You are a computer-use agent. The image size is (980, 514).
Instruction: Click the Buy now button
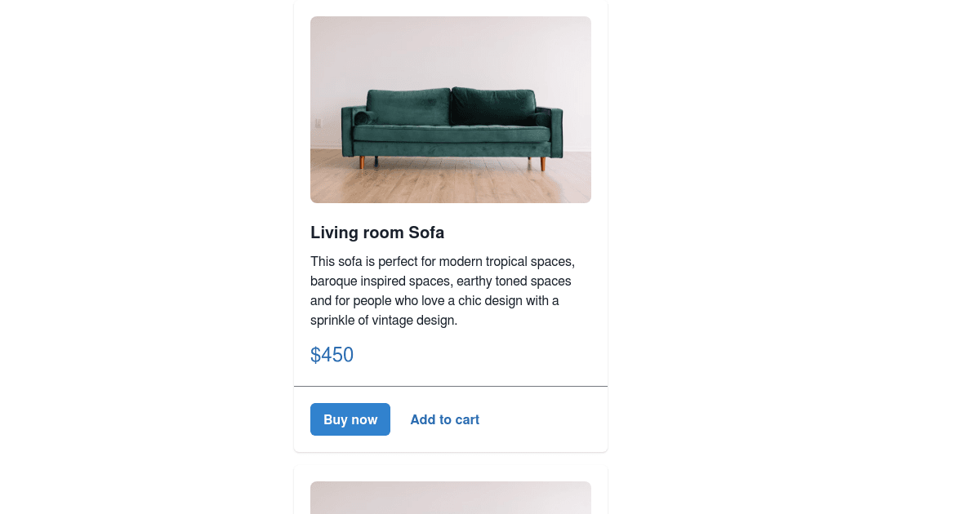[x=350, y=419]
